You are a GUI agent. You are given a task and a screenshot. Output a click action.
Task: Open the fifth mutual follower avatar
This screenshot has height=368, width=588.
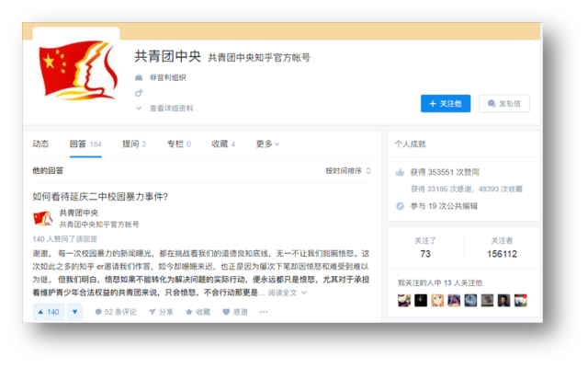tap(470, 300)
